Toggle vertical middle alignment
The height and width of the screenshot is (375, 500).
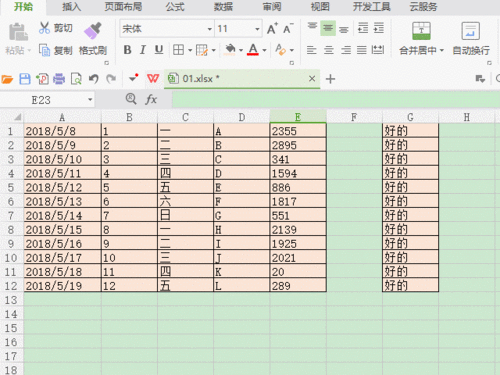[x=328, y=29]
